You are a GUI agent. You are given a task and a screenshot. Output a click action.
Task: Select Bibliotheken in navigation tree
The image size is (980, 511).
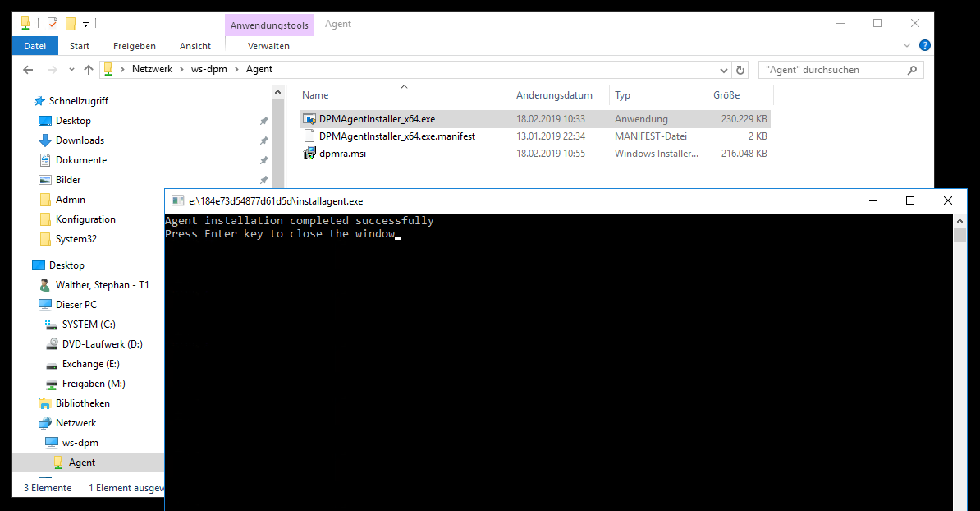point(83,403)
